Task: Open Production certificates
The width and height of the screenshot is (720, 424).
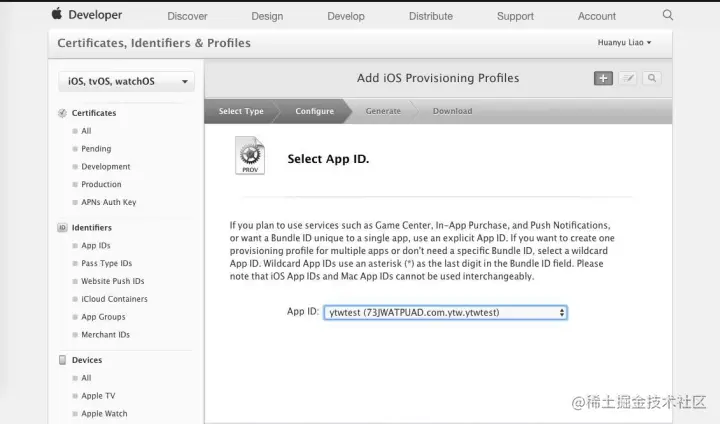Action: coord(101,184)
